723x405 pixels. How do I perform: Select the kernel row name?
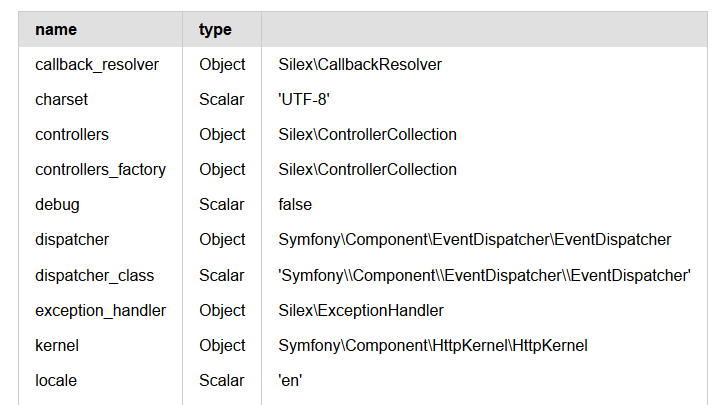click(x=57, y=345)
